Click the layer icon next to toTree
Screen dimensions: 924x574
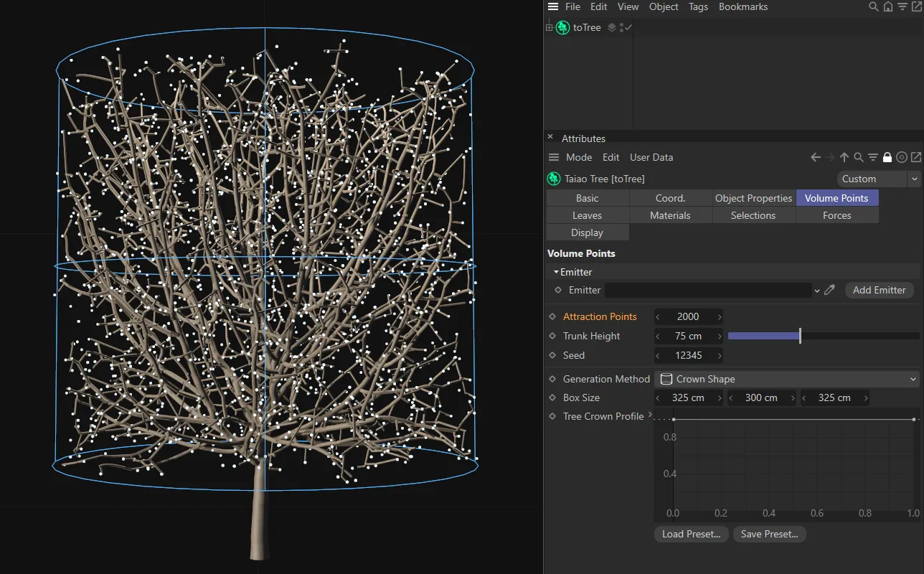pyautogui.click(x=611, y=28)
